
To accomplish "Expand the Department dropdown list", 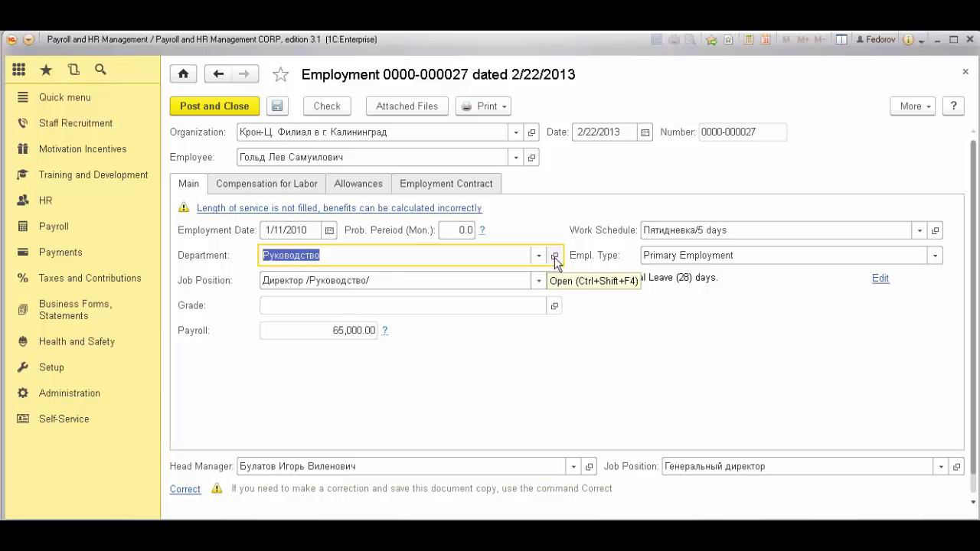I will 539,256.
